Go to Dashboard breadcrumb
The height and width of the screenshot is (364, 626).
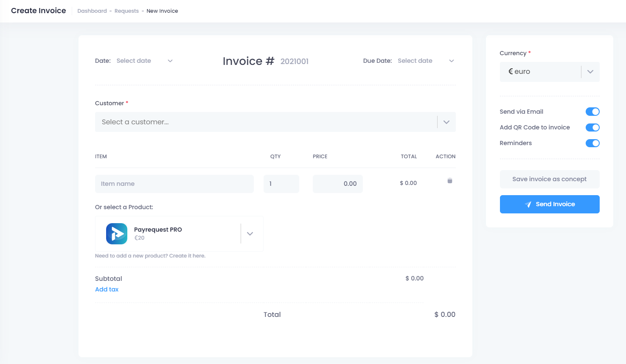[92, 11]
